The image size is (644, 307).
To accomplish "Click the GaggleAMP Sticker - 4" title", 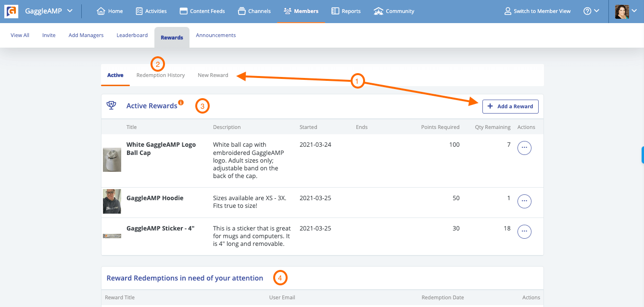I will pyautogui.click(x=160, y=229).
